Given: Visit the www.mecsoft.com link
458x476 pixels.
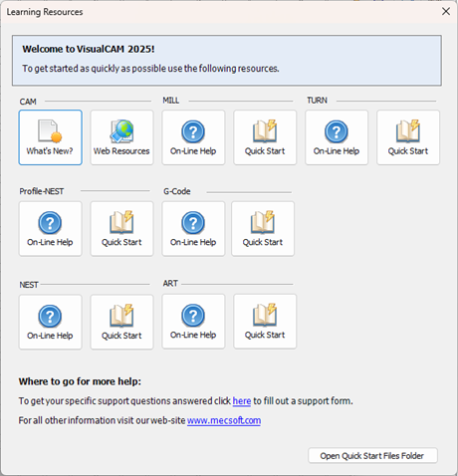Looking at the screenshot, I should (224, 420).
